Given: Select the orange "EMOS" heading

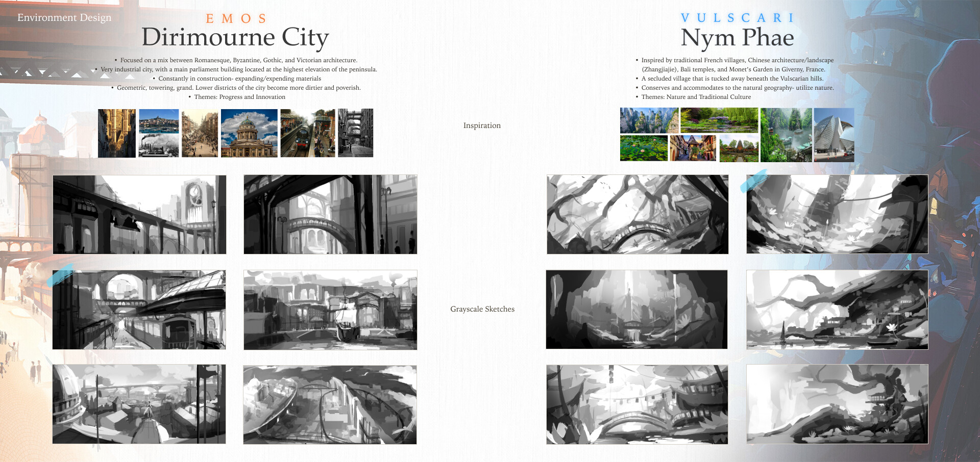Looking at the screenshot, I should pos(236,19).
